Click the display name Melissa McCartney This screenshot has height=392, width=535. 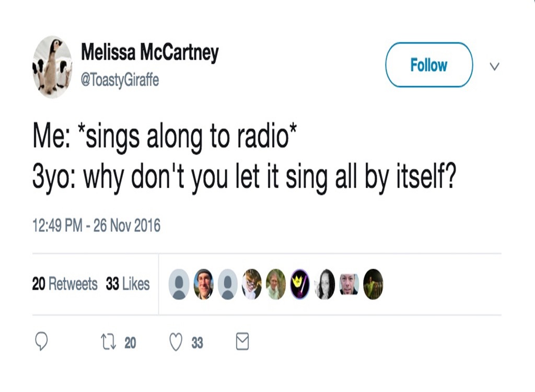click(149, 52)
